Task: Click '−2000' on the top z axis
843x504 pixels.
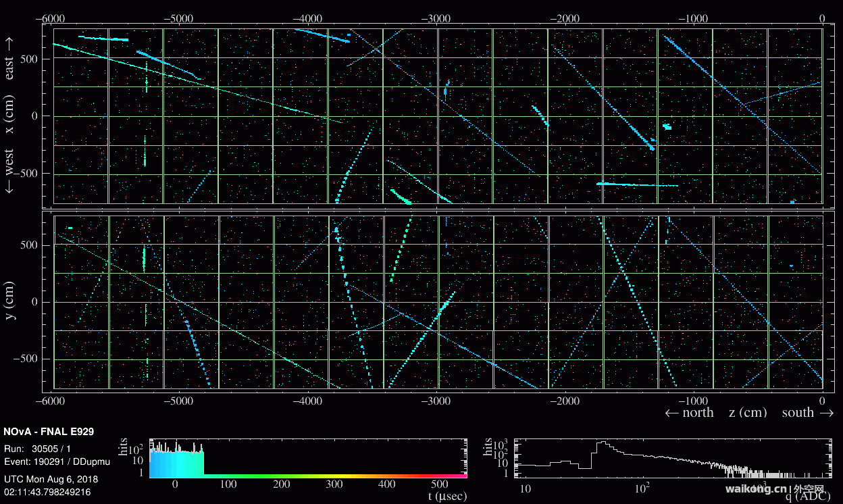Action: click(x=565, y=19)
